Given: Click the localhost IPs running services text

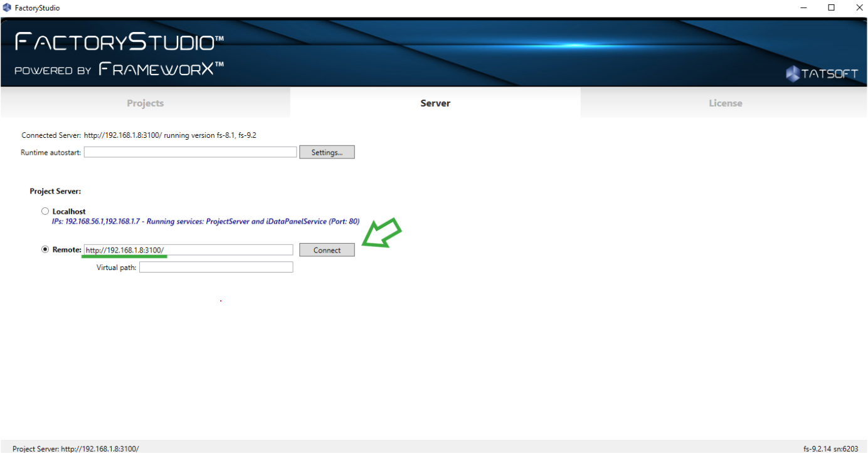Looking at the screenshot, I should click(x=206, y=222).
